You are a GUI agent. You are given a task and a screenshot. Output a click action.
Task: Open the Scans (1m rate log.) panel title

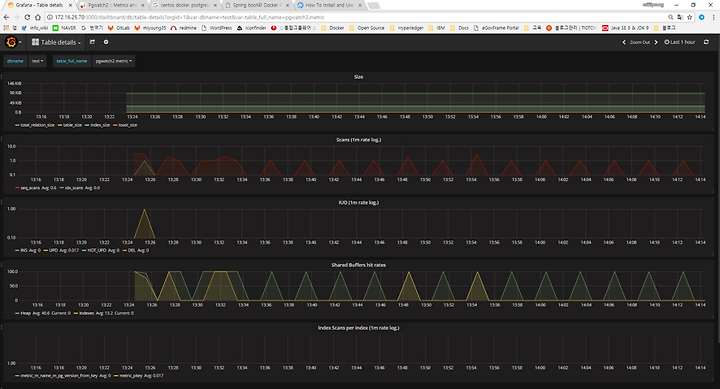[359, 140]
